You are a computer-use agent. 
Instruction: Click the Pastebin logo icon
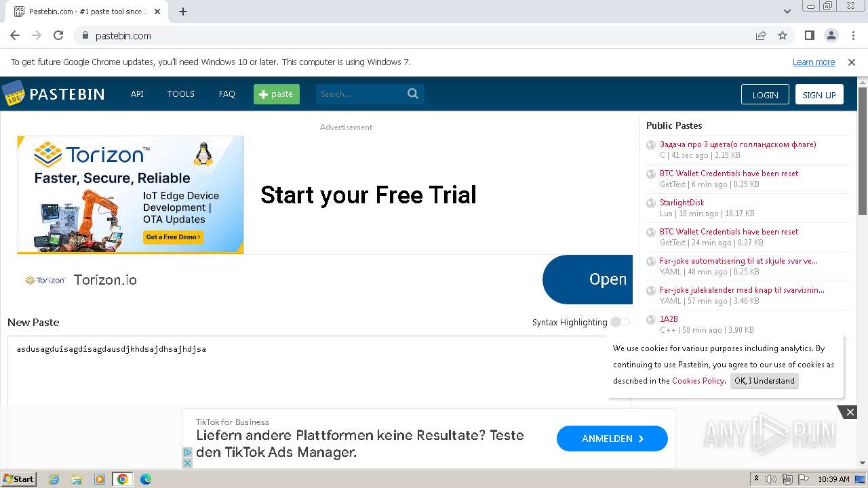point(13,94)
